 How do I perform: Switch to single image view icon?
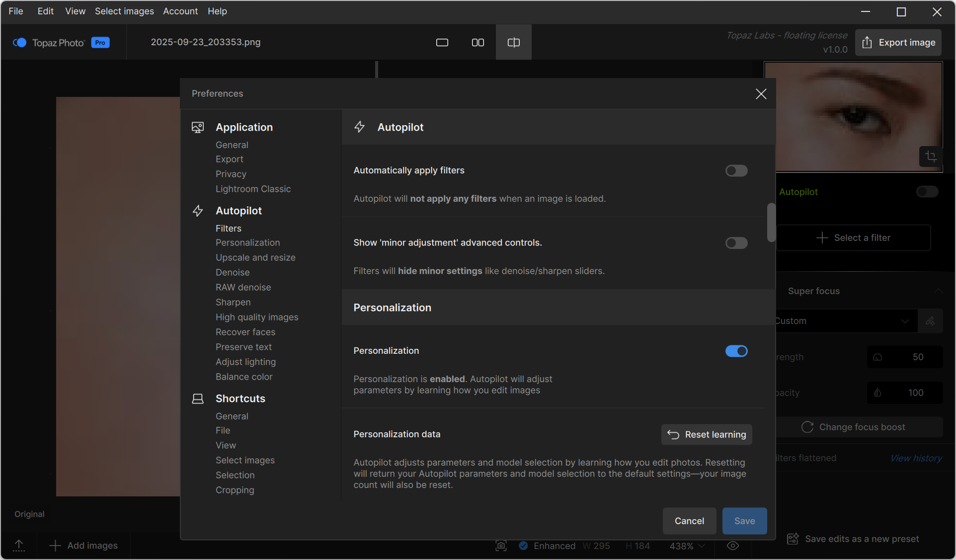coord(442,43)
